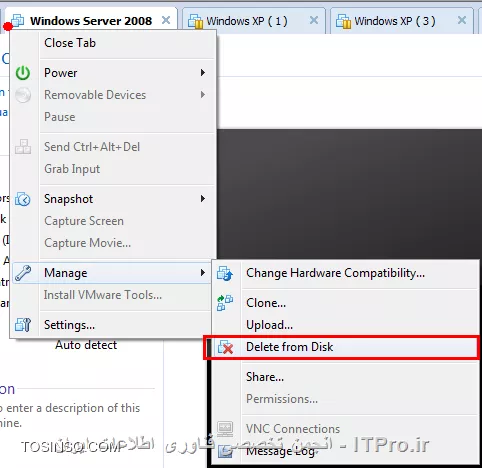The width and height of the screenshot is (482, 468).
Task: Click the Delete from Disk icon
Action: tap(225, 347)
